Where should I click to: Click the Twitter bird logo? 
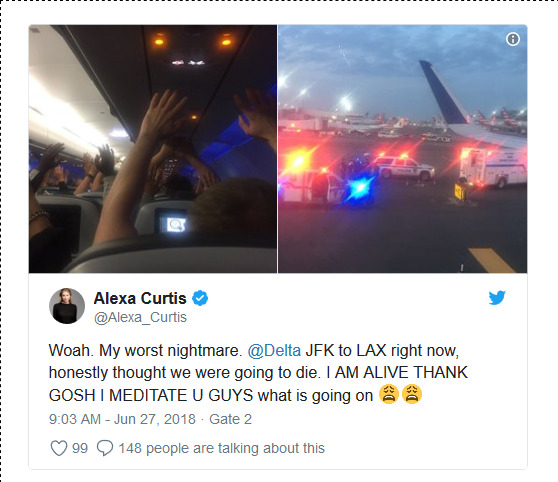click(497, 298)
